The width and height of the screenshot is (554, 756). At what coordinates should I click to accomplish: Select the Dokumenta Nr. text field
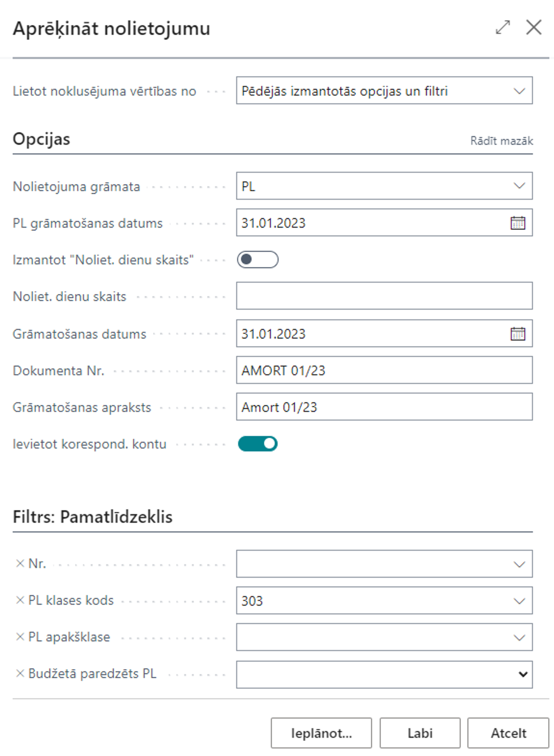[384, 370]
